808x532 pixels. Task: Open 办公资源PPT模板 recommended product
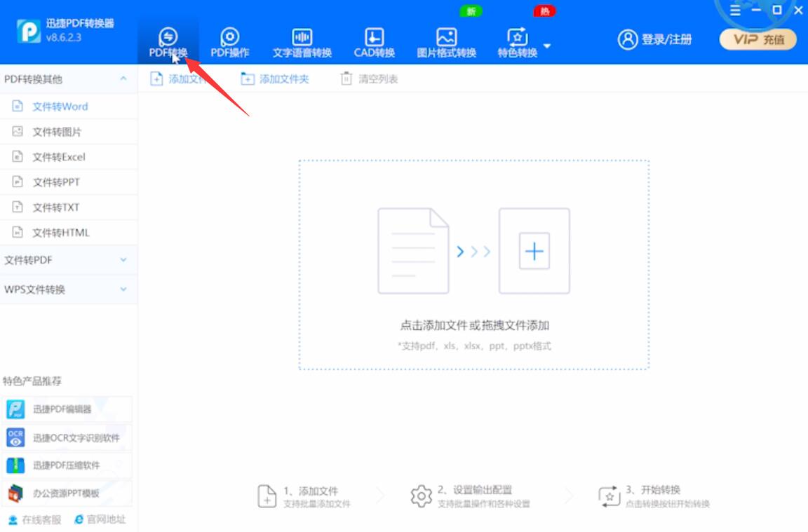[x=66, y=493]
